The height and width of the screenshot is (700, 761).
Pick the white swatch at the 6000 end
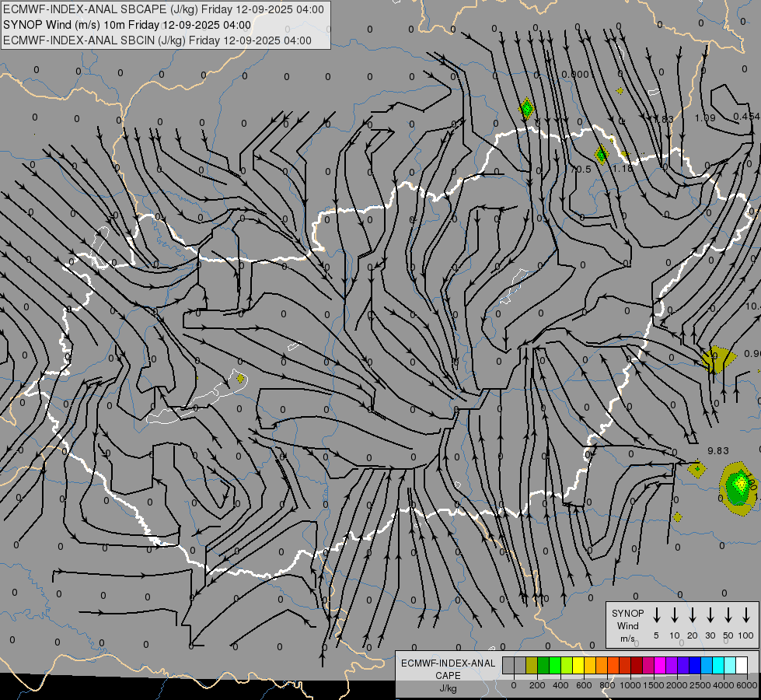742,665
